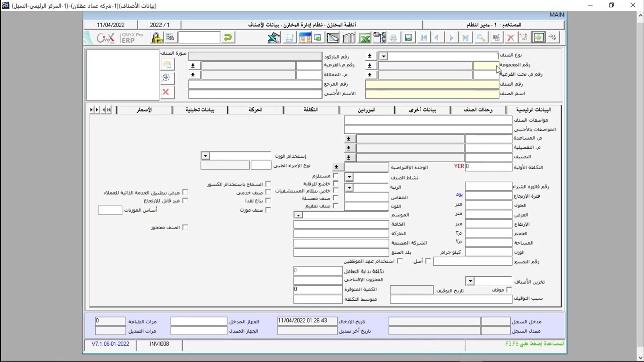Image resolution: width=644 pixels, height=362 pixels.
Task: Click the capture image target button
Action: pyautogui.click(x=167, y=78)
